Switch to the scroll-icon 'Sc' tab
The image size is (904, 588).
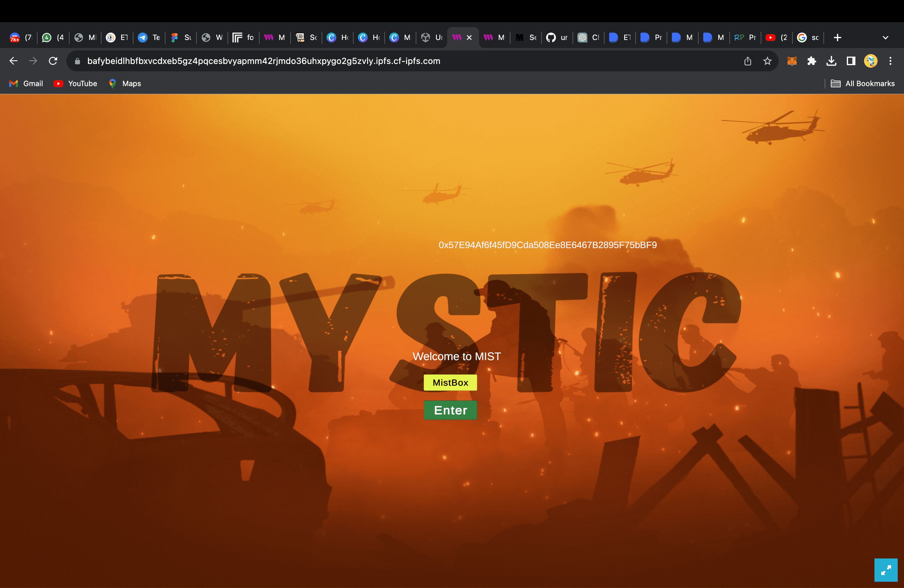[x=306, y=38]
